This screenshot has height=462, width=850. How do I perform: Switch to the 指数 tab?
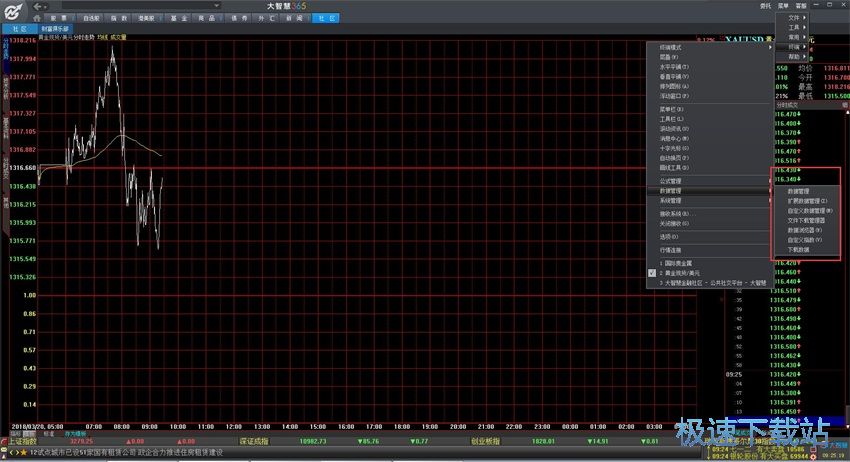(119, 18)
